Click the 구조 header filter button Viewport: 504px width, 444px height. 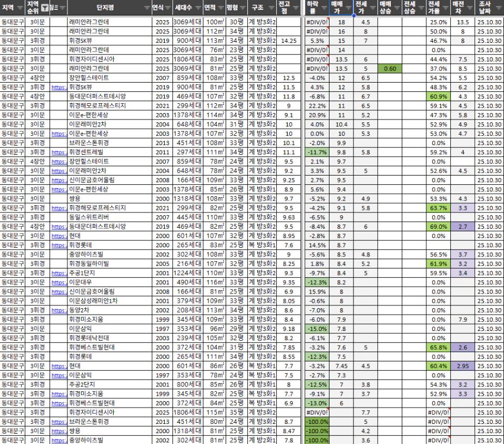tap(271, 9)
